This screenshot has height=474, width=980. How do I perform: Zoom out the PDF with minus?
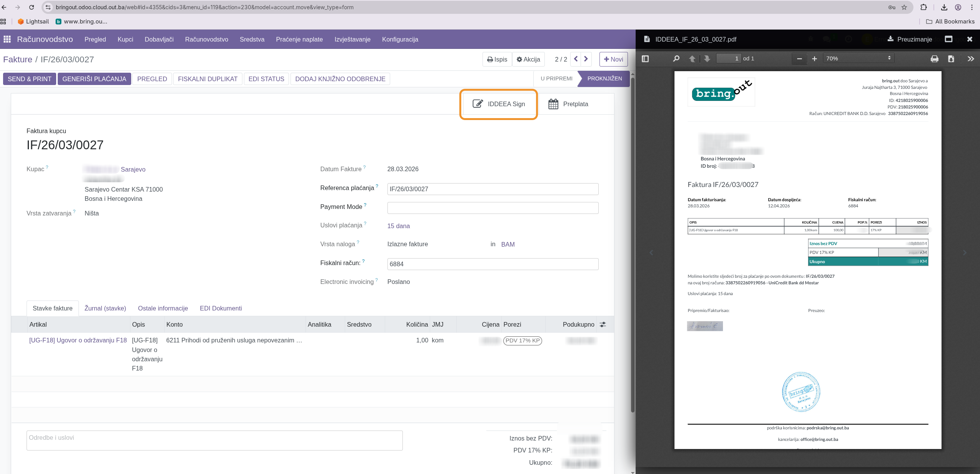tap(799, 59)
